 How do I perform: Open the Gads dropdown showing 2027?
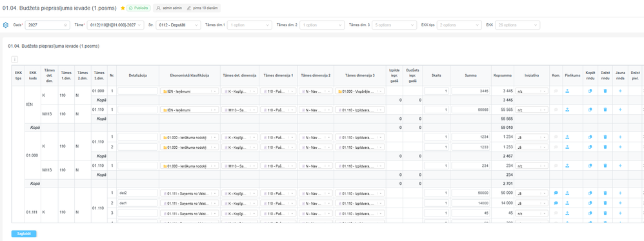coord(48,25)
